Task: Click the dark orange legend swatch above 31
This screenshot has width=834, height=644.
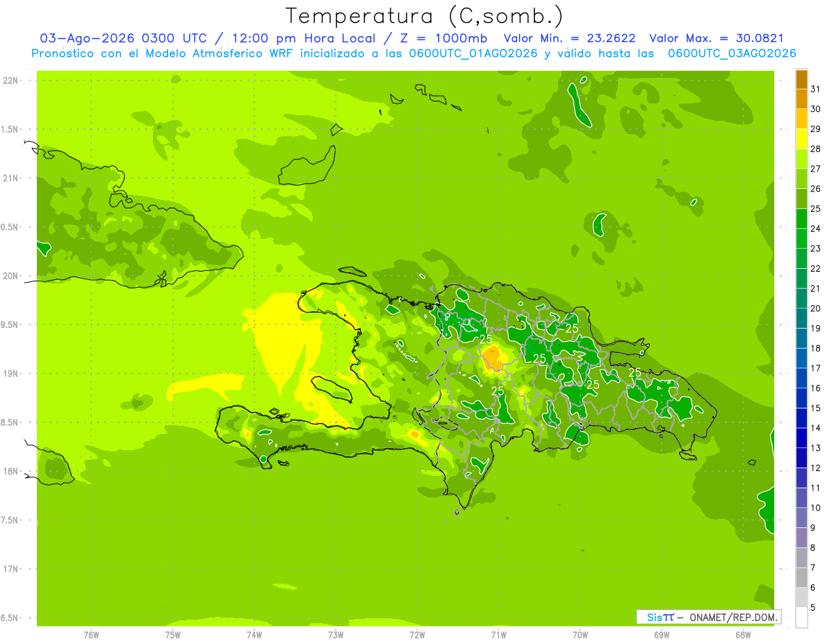Action: coord(801,79)
